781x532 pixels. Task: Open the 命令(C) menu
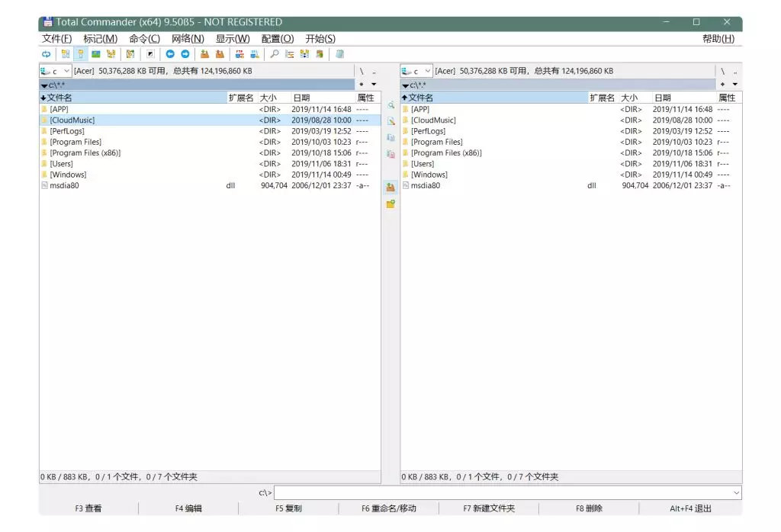[x=144, y=39]
